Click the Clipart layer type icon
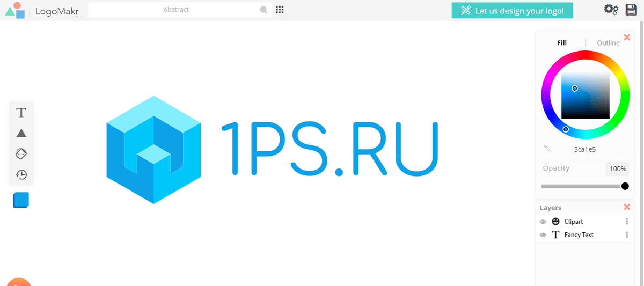The width and height of the screenshot is (644, 286). (x=556, y=222)
